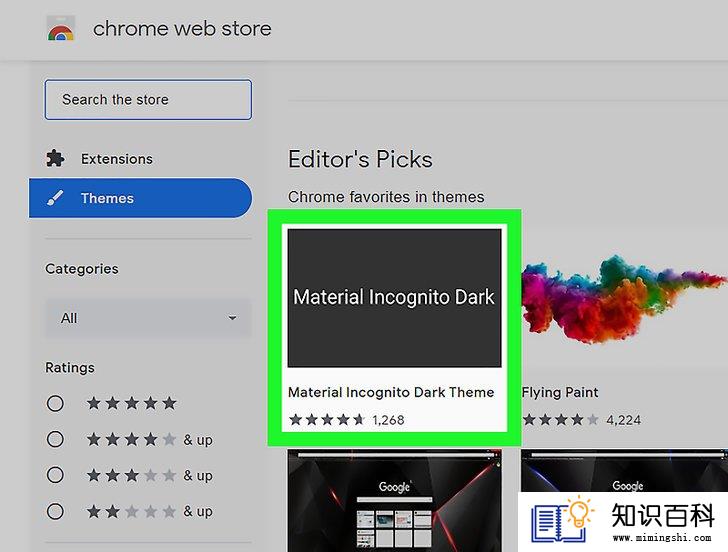Click the Chrome Web Store logo icon
This screenshot has height=552, width=728.
point(61,28)
